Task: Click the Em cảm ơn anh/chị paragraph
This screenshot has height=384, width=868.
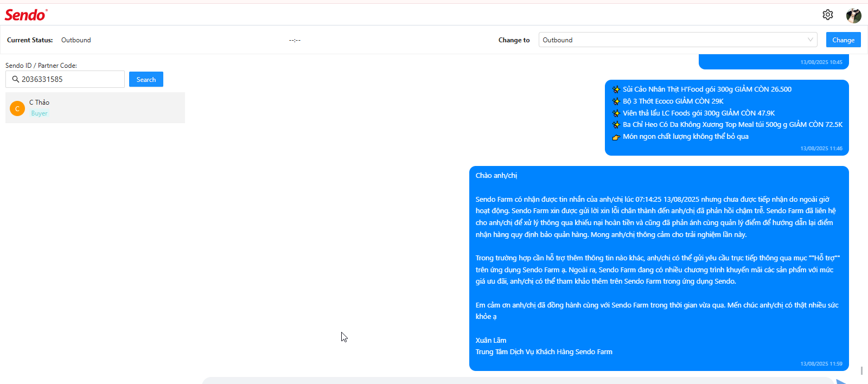Action: [657, 311]
